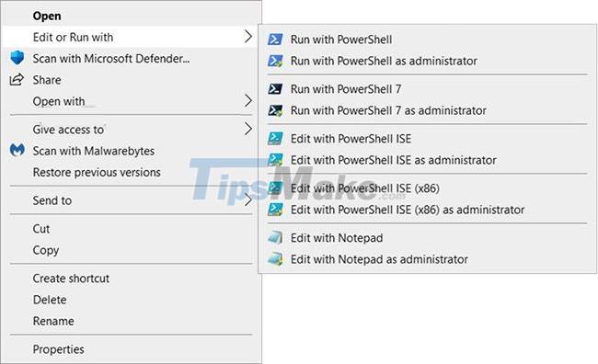Choose Run with PowerShell 7 as administrator
The width and height of the screenshot is (598, 364).
[388, 110]
